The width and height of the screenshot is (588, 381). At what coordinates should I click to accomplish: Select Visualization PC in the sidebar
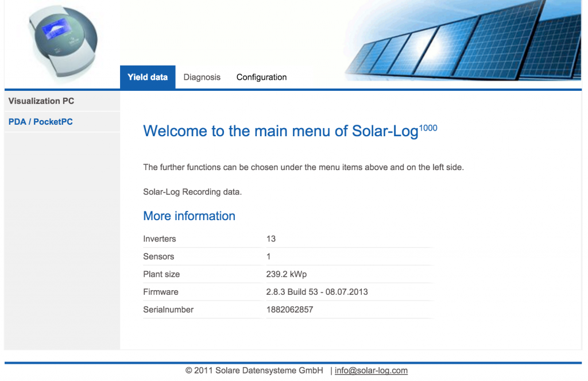(x=62, y=101)
